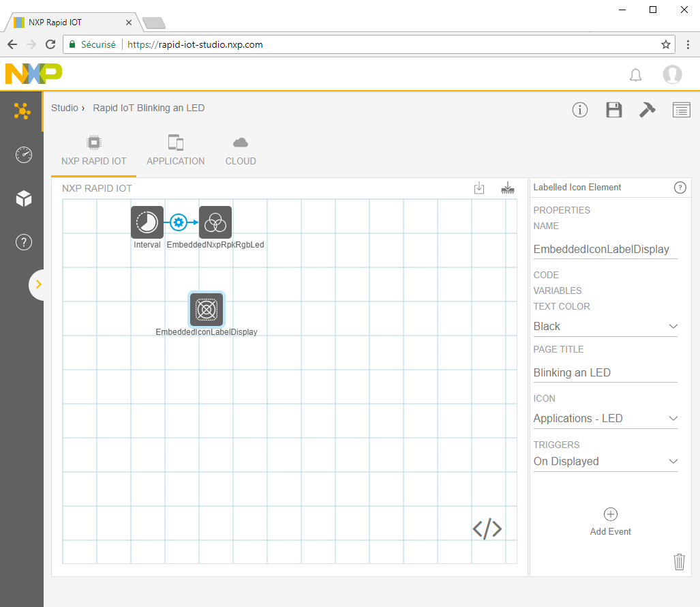Select the EmbeddedNxpRpkRgbLed element
This screenshot has width=700, height=607.
(x=215, y=222)
